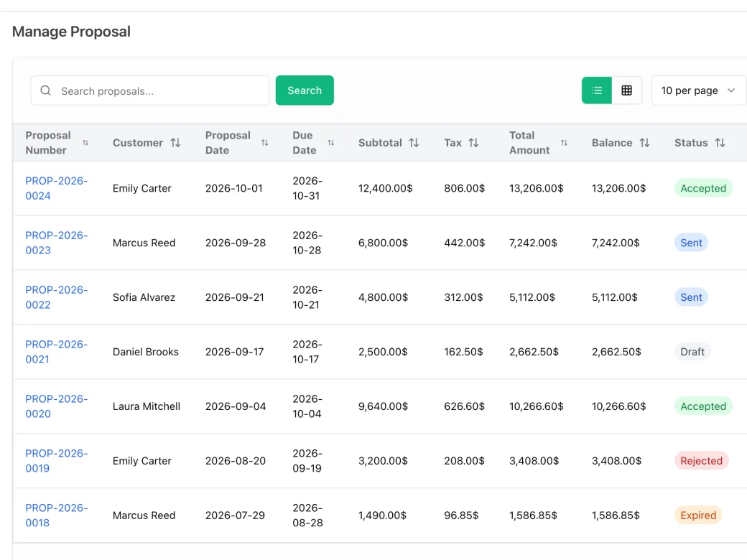Click Accepted badge for Laura Mitchell

(x=703, y=406)
